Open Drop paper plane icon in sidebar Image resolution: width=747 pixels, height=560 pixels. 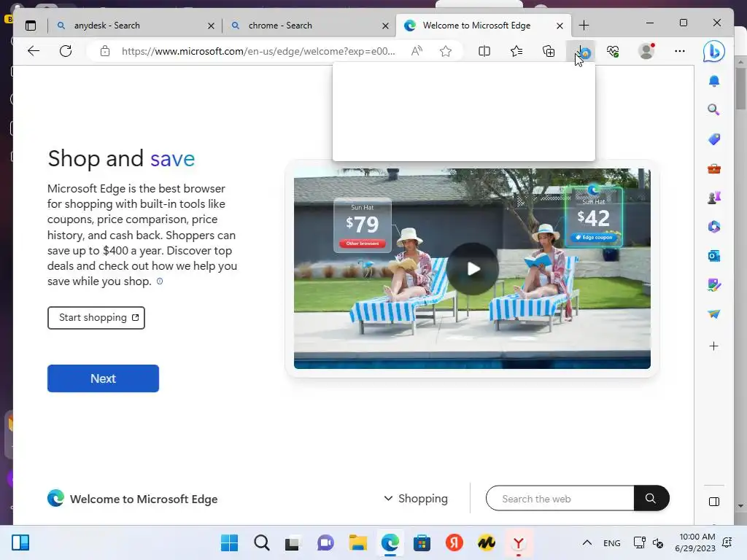713,314
